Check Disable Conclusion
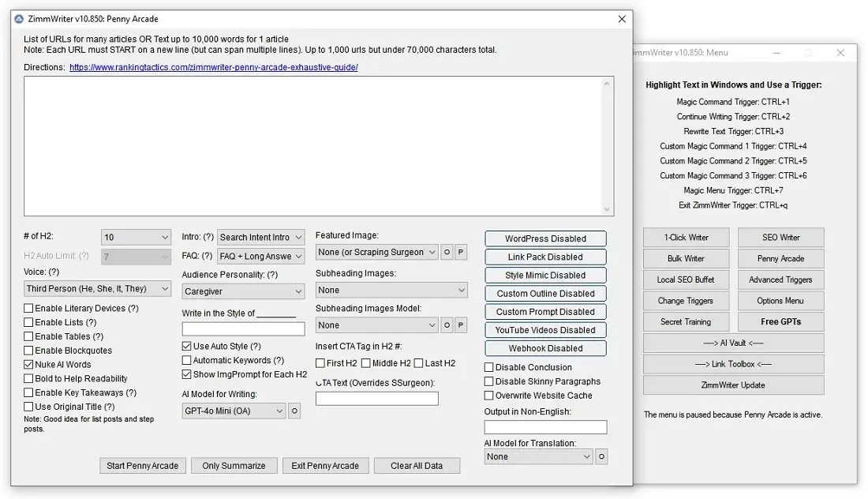 pos(487,367)
